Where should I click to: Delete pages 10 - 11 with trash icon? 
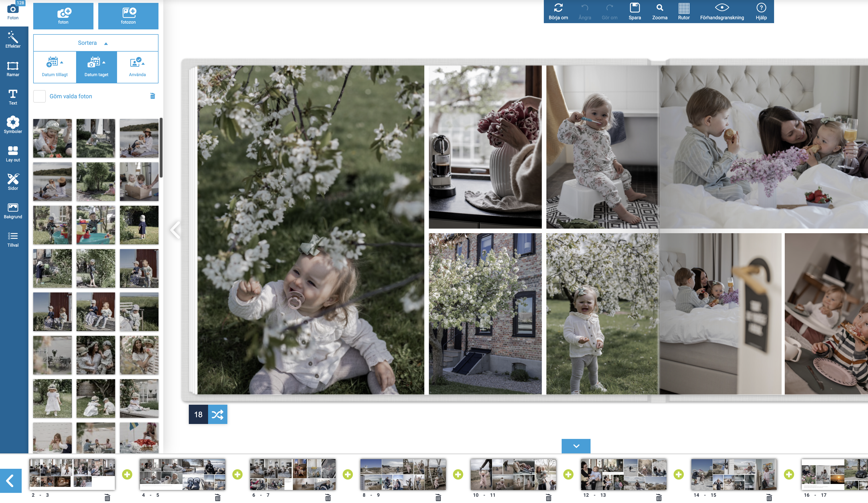pyautogui.click(x=549, y=497)
